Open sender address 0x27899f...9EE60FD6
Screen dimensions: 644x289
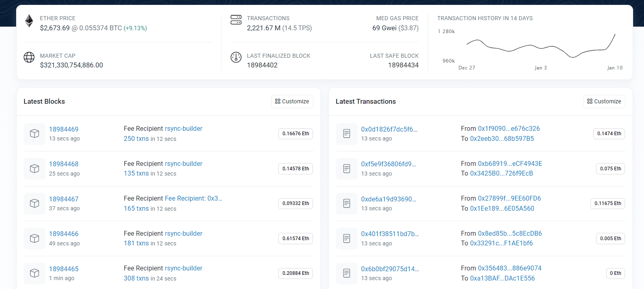coord(509,198)
